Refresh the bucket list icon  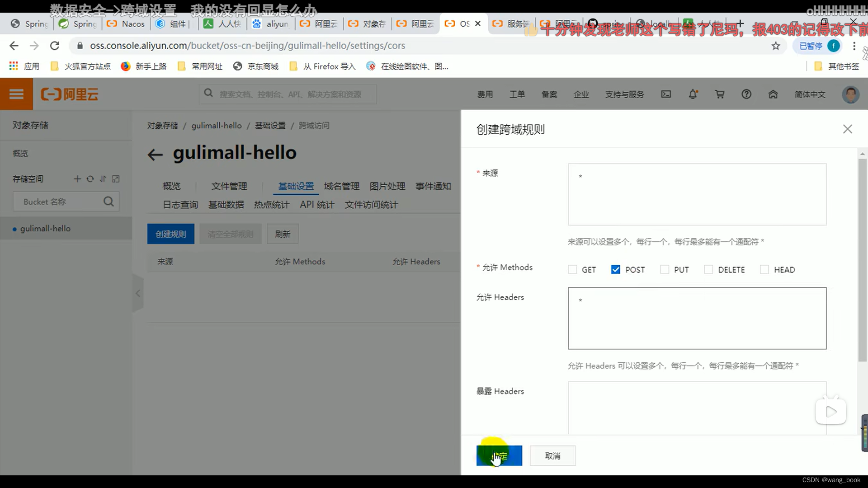90,179
